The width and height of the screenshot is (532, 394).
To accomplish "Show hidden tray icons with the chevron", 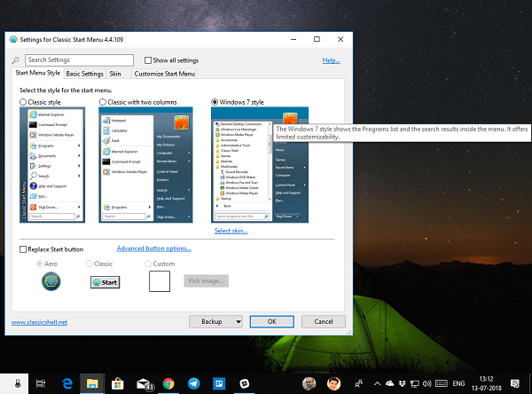I will 377,384.
